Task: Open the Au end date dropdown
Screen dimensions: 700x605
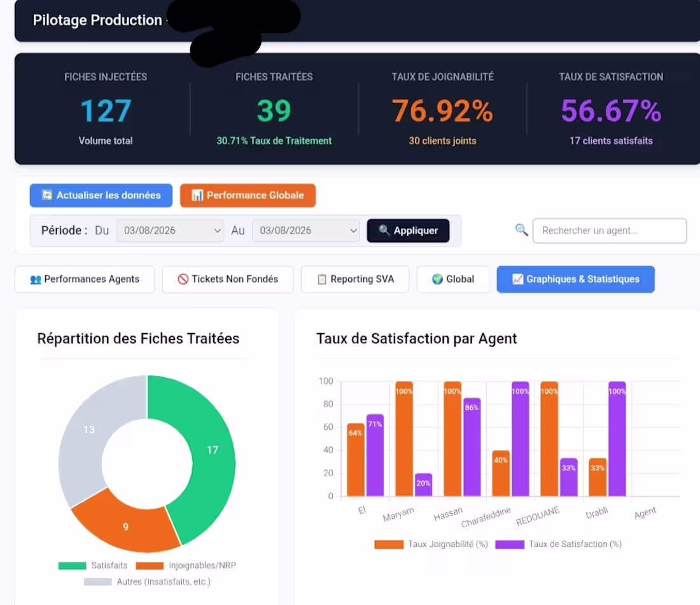Action: (x=306, y=231)
